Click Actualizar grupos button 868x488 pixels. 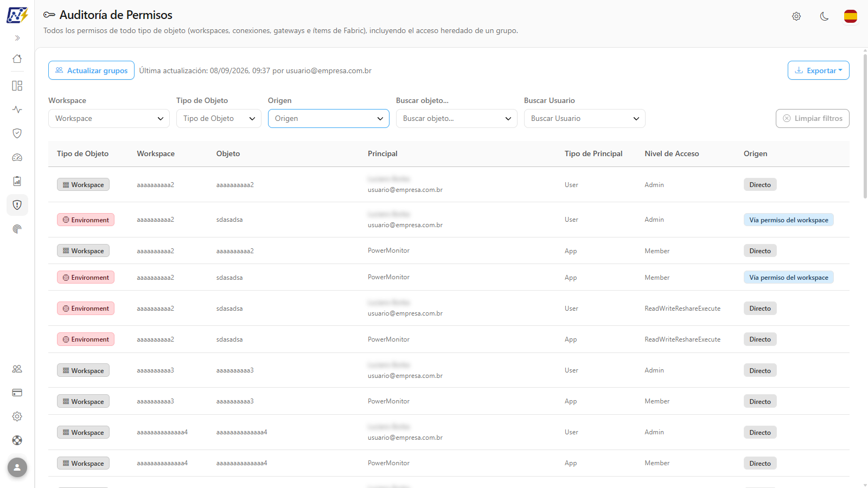(x=91, y=70)
